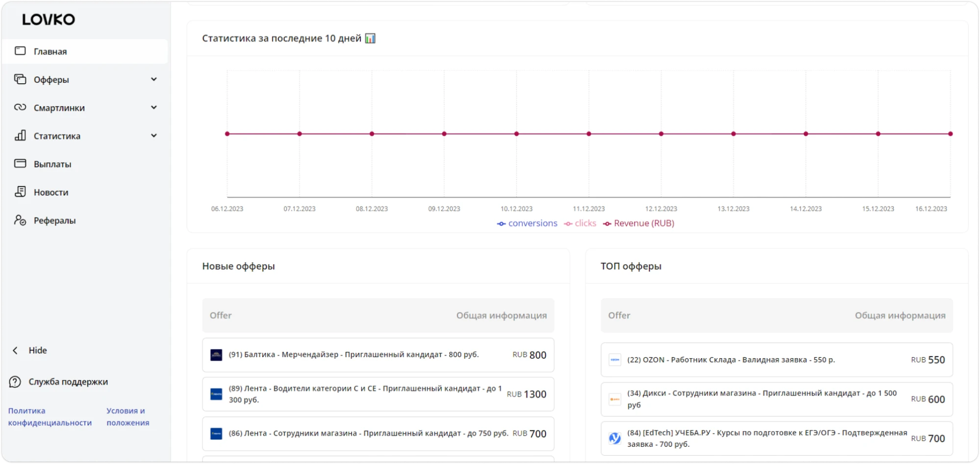Expand the Статистика menu chevron

tap(154, 136)
